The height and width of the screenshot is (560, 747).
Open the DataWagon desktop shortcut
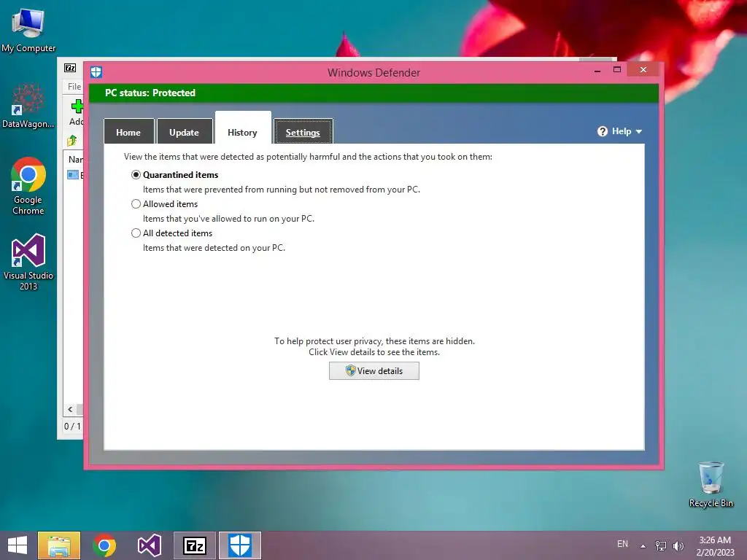(x=28, y=106)
